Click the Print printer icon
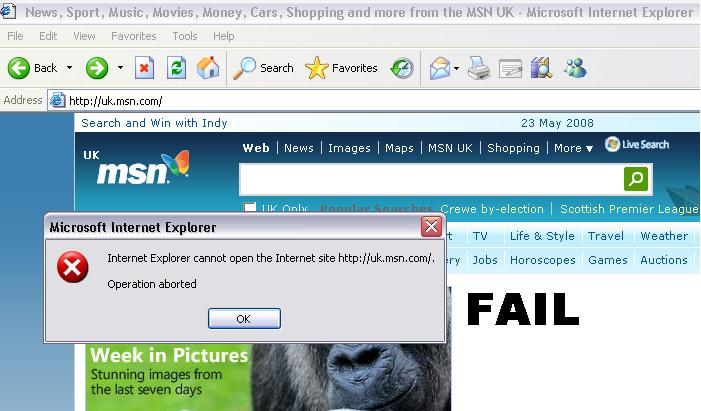 [479, 68]
